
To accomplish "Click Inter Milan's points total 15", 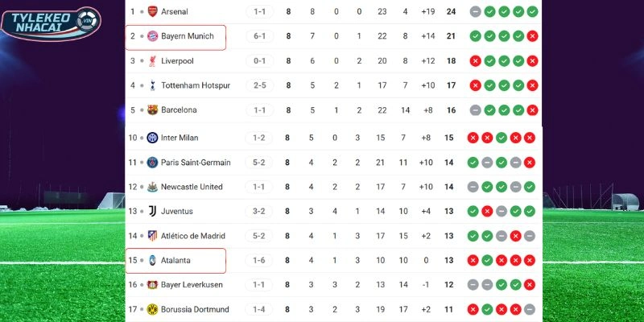I will coord(449,138).
